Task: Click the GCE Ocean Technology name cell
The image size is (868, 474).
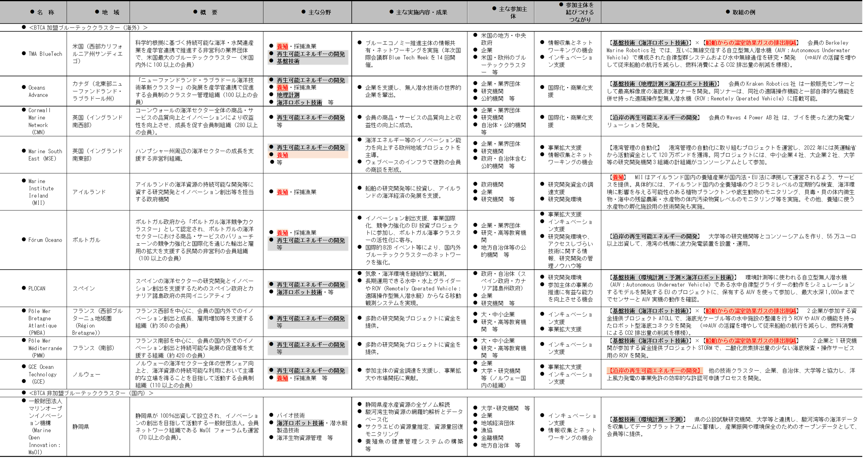Action: point(33,374)
